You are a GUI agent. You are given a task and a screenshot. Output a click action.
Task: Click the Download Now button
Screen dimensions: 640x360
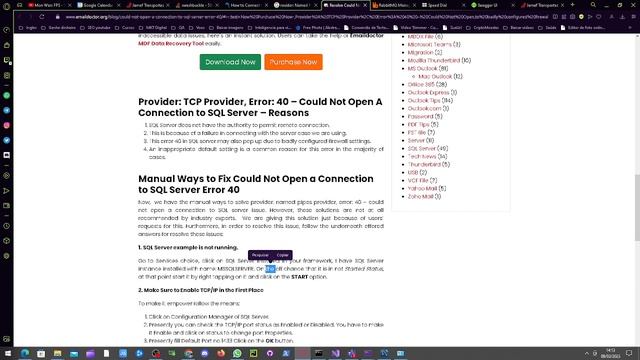(230, 62)
